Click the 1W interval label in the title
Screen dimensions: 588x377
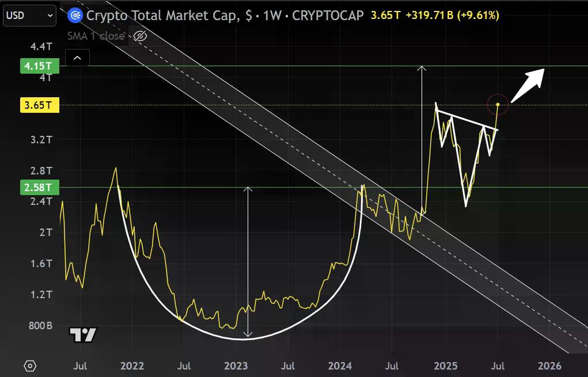click(272, 16)
